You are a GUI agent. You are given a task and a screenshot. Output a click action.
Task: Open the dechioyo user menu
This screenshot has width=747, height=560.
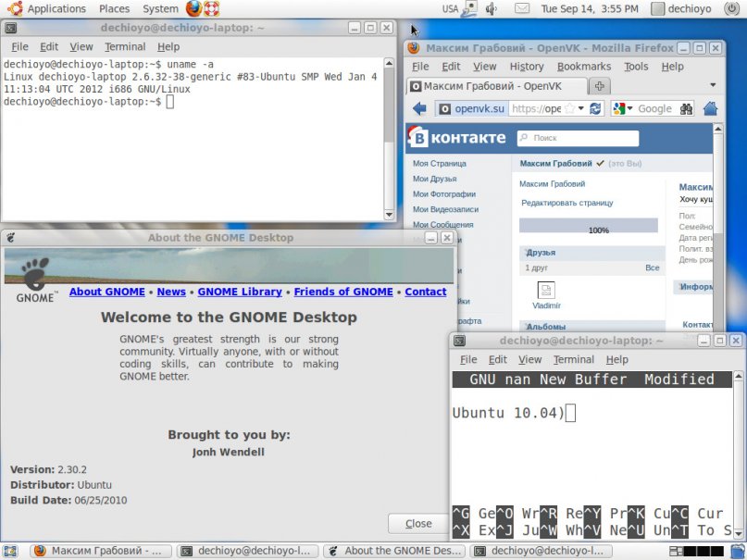(681, 8)
